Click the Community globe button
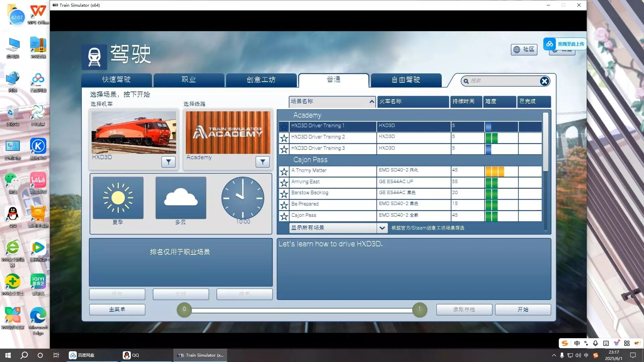The image size is (644, 362). (524, 50)
